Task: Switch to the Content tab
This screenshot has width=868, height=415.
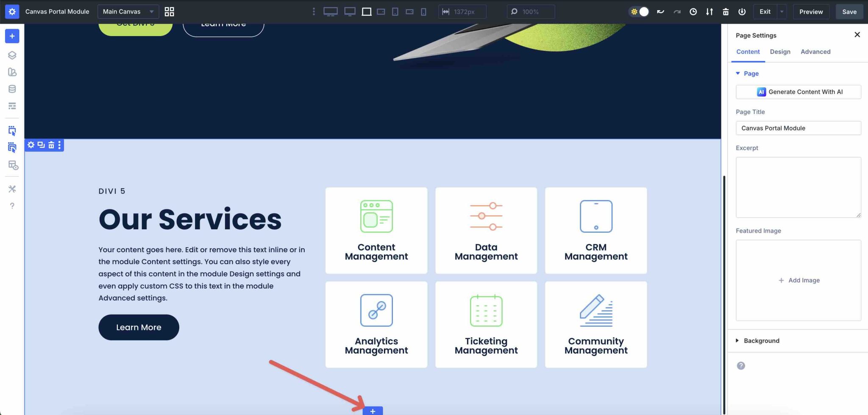Action: [x=748, y=52]
